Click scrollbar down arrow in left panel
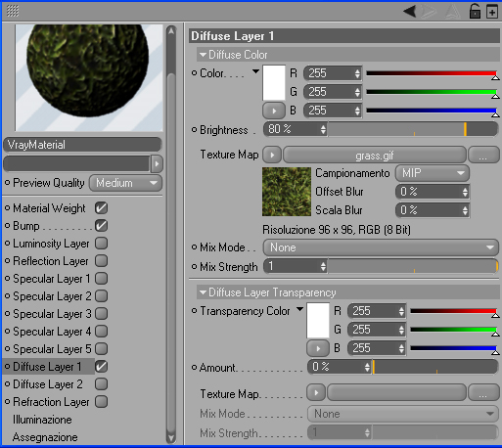This screenshot has height=448, width=502. (171, 438)
